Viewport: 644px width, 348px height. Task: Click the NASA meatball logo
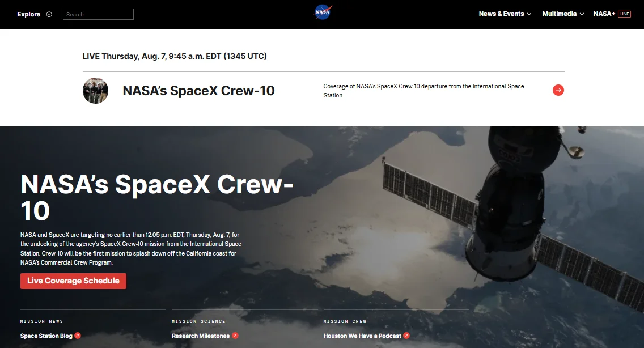pos(323,11)
